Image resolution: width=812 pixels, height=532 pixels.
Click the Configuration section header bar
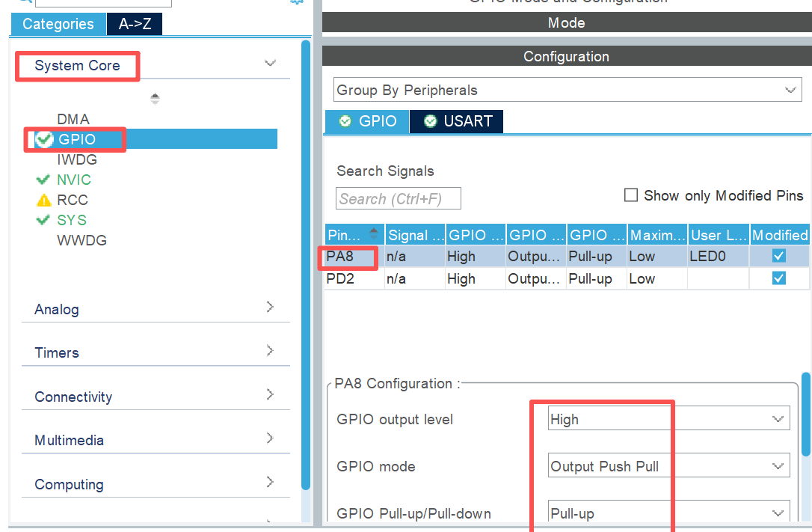click(x=567, y=56)
